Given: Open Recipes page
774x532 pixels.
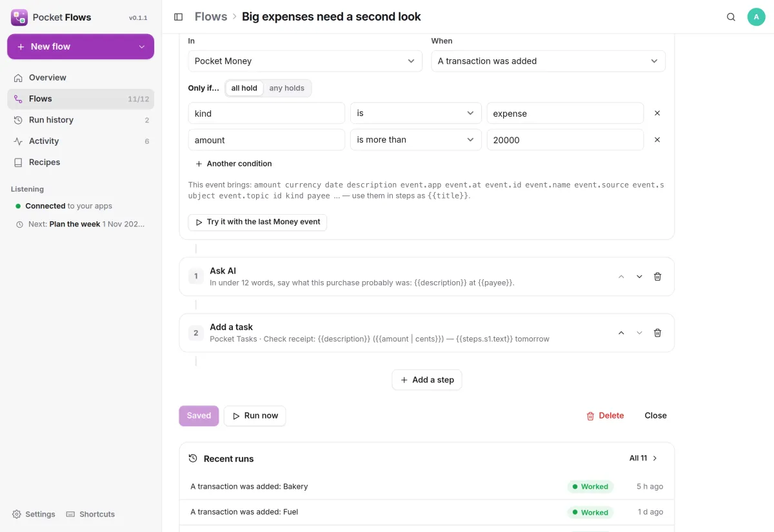Looking at the screenshot, I should coord(81,163).
